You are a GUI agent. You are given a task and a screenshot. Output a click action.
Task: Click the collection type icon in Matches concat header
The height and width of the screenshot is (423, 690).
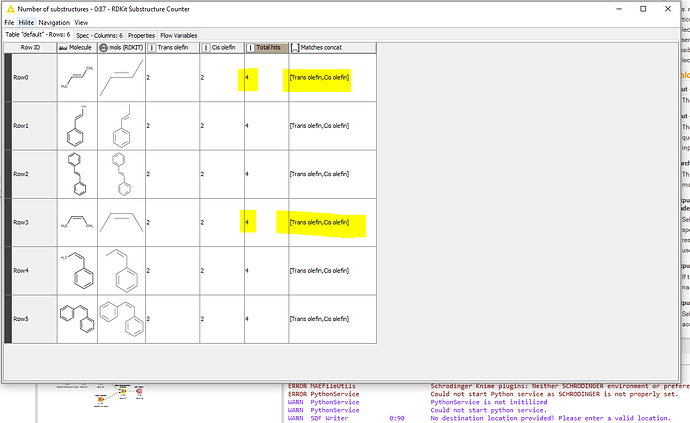pyautogui.click(x=295, y=48)
